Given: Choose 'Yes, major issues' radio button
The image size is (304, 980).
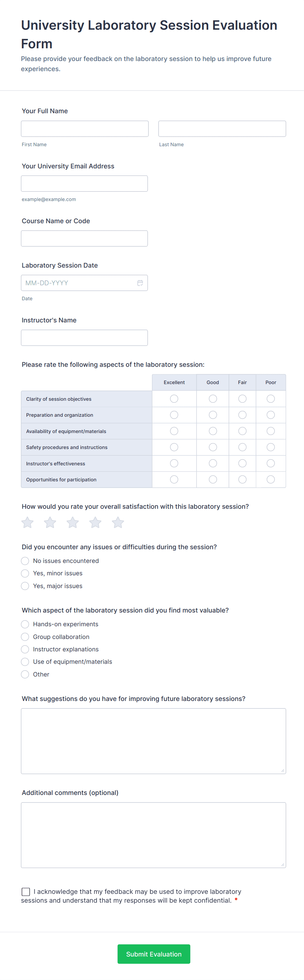Looking at the screenshot, I should tap(25, 586).
